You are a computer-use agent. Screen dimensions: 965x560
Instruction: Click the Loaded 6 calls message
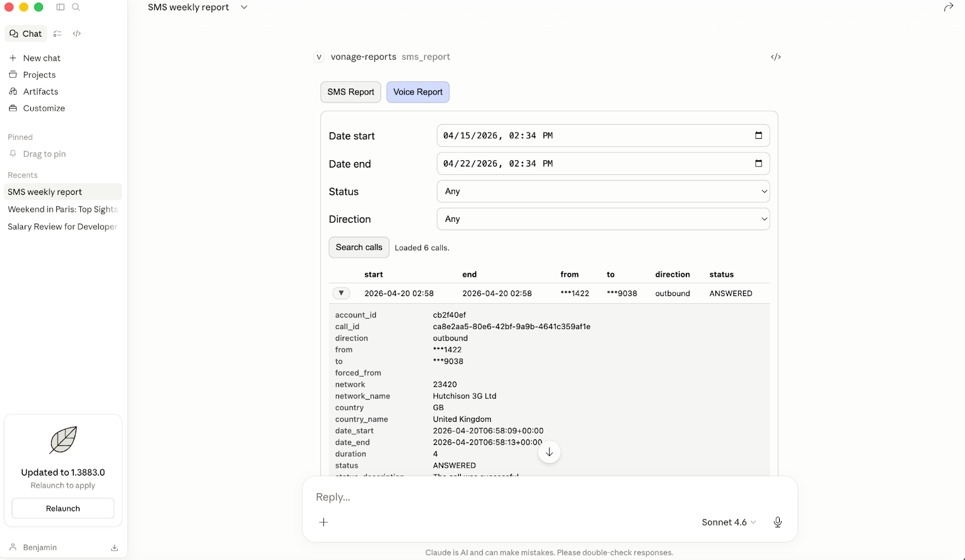[x=422, y=248]
